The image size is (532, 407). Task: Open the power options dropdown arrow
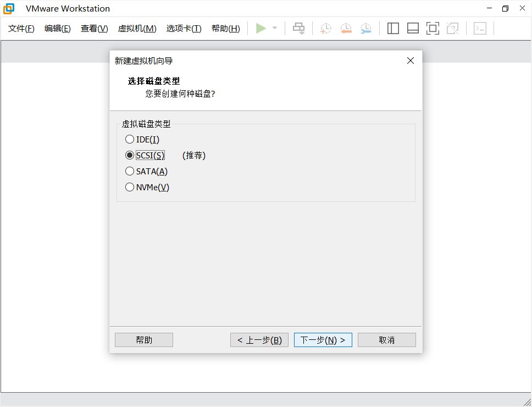[275, 28]
